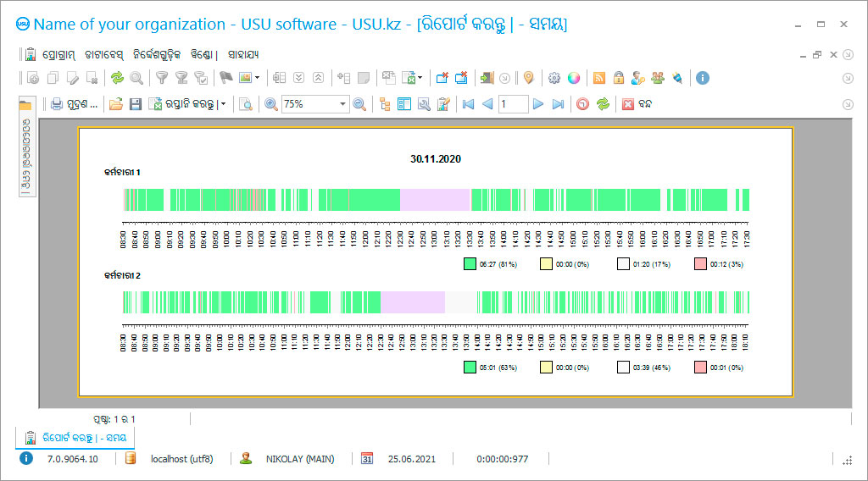Click the zoom in magnifier icon

271,104
